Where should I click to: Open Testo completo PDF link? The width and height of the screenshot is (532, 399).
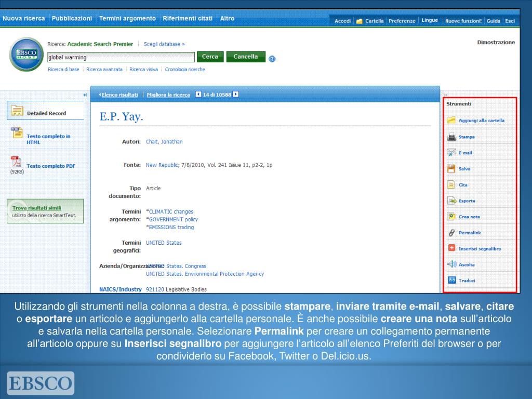click(51, 166)
